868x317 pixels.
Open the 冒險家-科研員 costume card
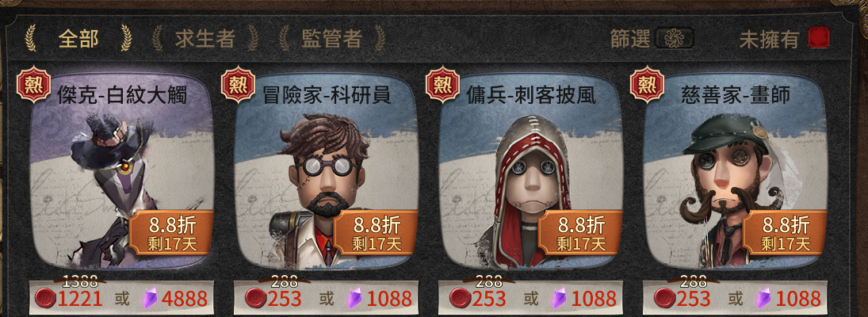coord(326,170)
